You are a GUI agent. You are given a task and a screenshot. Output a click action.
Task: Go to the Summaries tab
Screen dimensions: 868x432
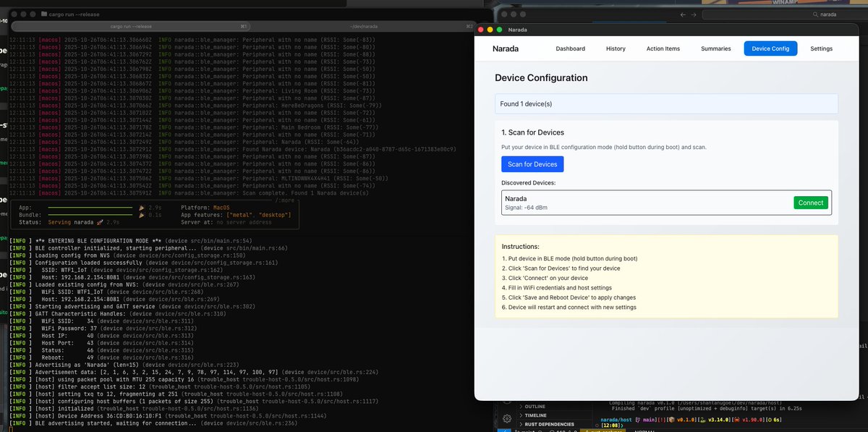(715, 48)
